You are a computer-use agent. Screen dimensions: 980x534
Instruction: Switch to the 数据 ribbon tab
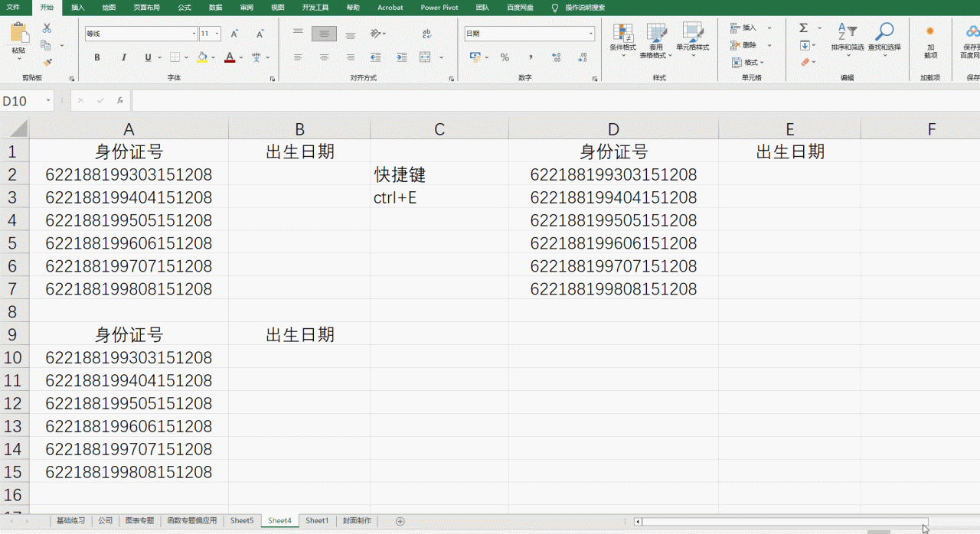pyautogui.click(x=216, y=7)
